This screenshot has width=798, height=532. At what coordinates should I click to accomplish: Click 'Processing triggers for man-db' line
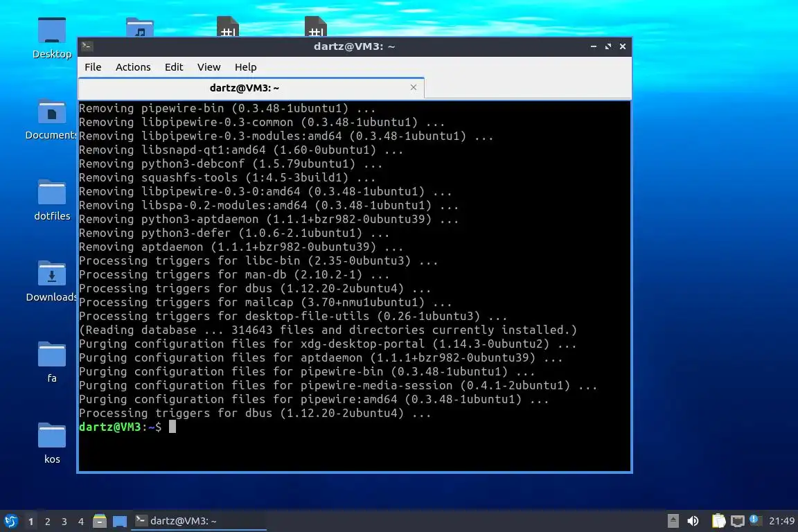[234, 275]
